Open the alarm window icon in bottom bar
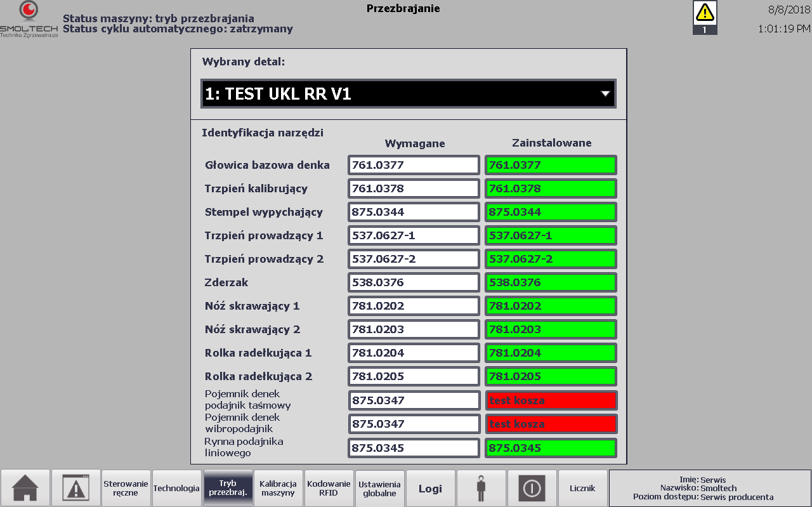 (x=76, y=488)
